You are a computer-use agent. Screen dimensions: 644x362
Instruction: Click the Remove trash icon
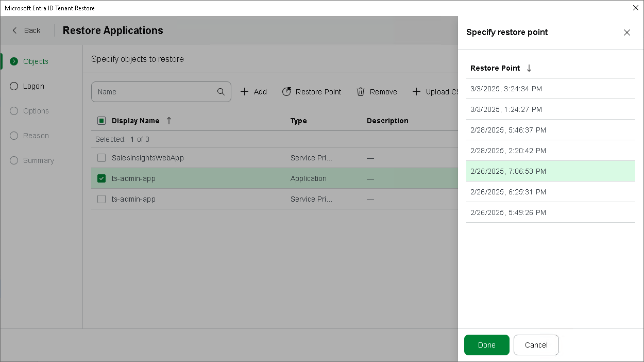(x=361, y=92)
